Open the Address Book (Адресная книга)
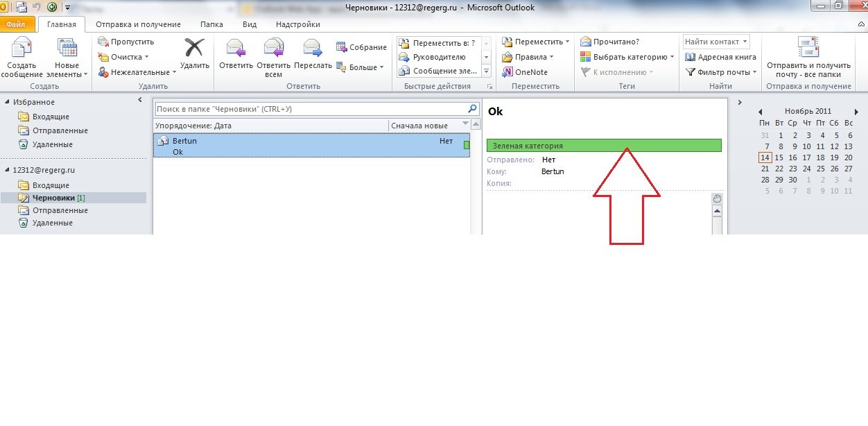Image resolution: width=868 pixels, height=426 pixels. coord(720,57)
